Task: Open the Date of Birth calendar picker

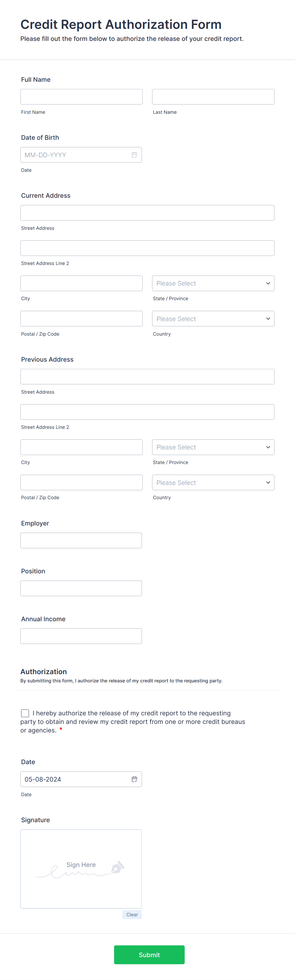Action: pyautogui.click(x=134, y=154)
